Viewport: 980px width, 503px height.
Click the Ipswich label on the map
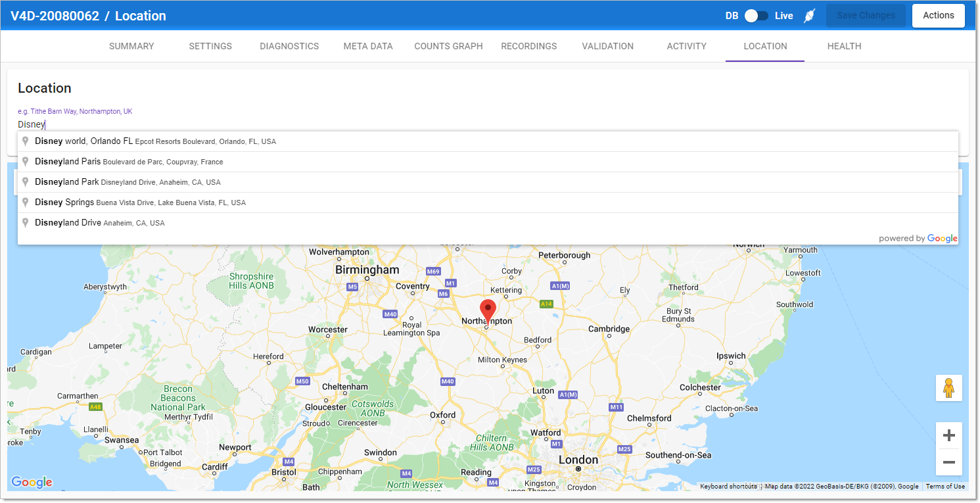pos(731,356)
